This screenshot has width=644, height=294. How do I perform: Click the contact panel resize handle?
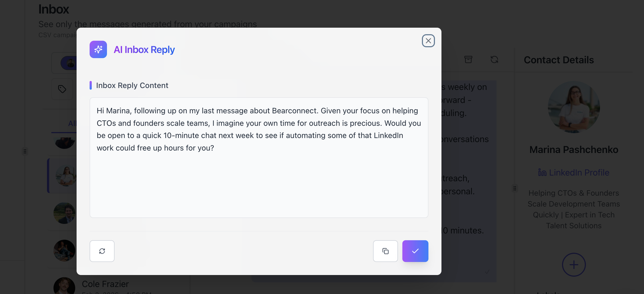click(515, 188)
